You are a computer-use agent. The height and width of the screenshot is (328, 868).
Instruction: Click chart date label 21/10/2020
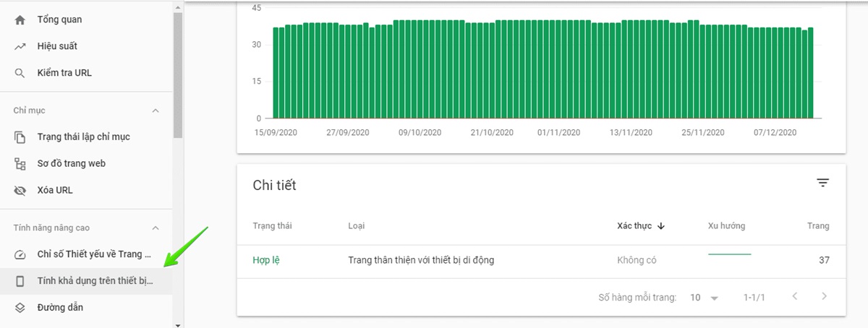pyautogui.click(x=491, y=132)
